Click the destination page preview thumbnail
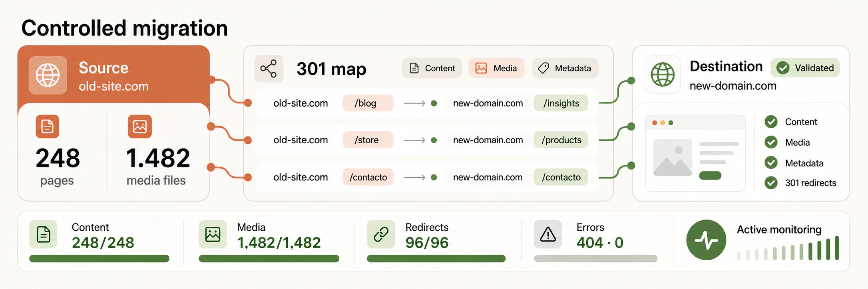868x289 pixels. click(695, 153)
